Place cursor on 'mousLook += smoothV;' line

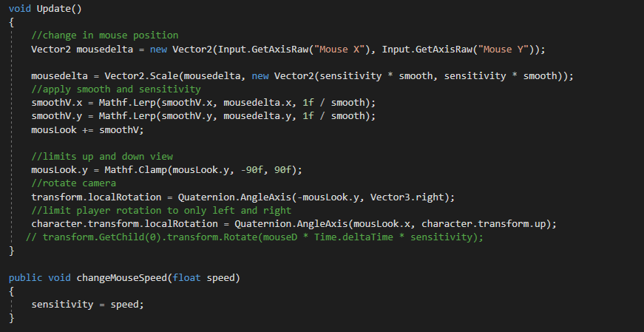[87, 129]
